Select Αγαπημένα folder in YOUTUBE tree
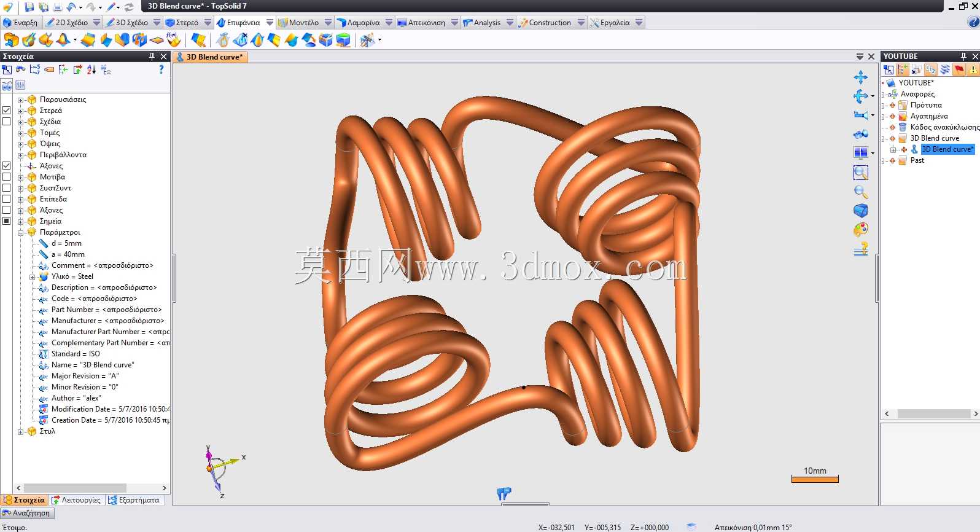The width and height of the screenshot is (980, 532). point(929,116)
